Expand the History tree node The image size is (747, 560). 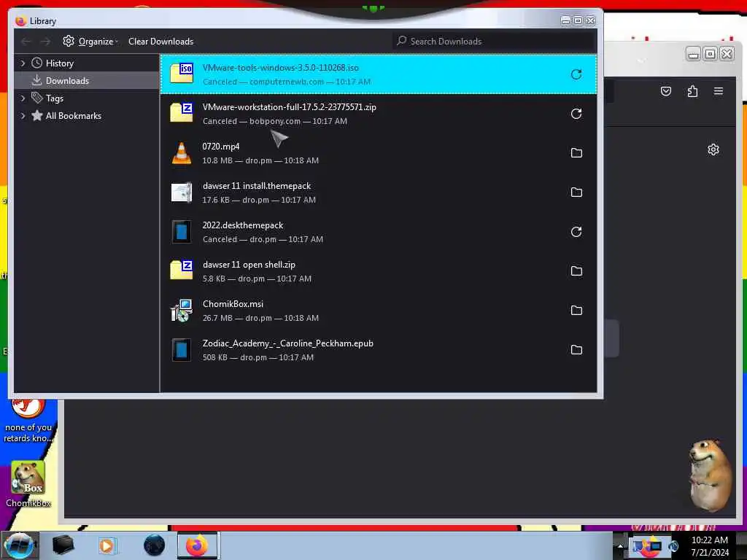coord(23,63)
